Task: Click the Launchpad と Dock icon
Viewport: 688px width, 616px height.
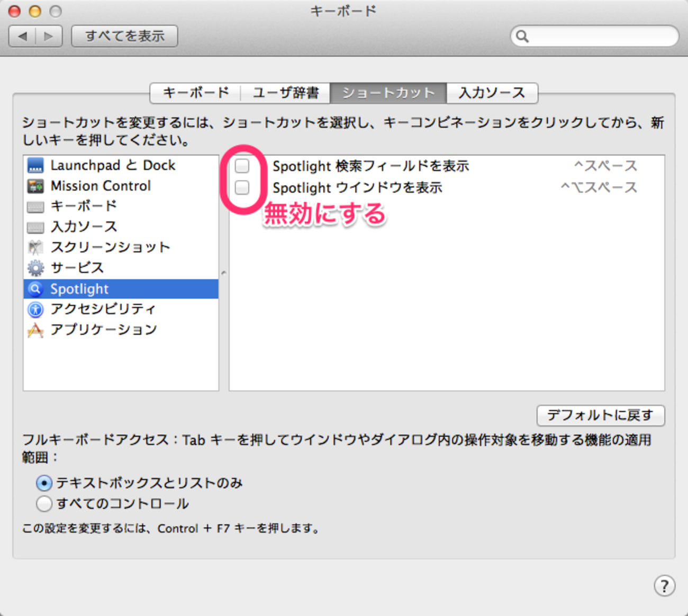Action: 35,166
